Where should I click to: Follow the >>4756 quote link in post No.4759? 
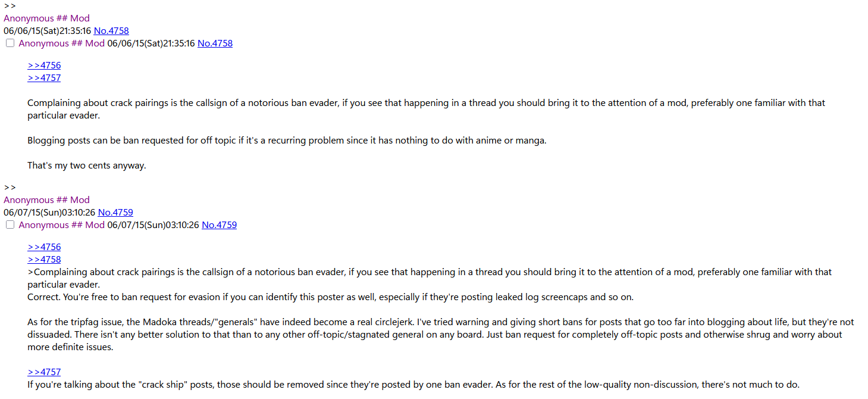[x=44, y=247]
